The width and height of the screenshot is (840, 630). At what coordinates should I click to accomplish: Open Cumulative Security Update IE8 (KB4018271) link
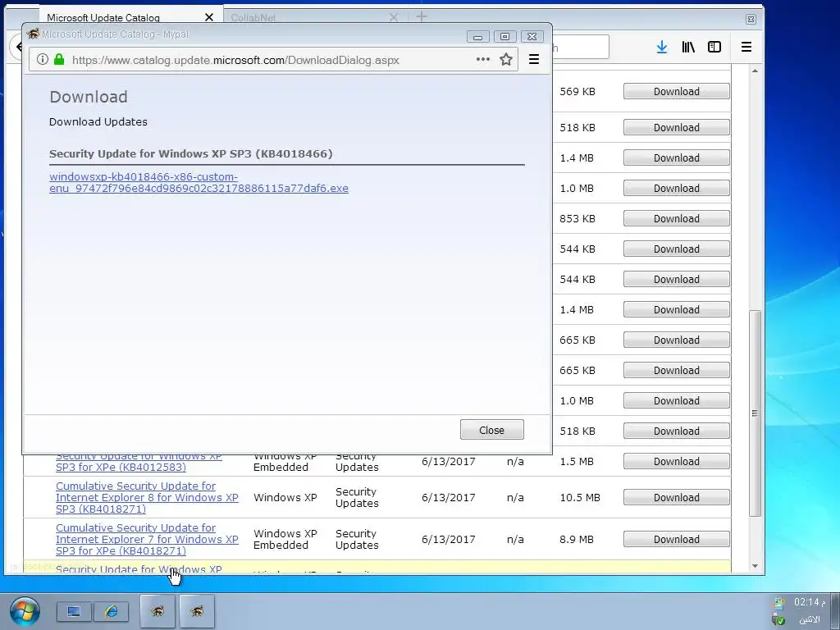(x=147, y=498)
